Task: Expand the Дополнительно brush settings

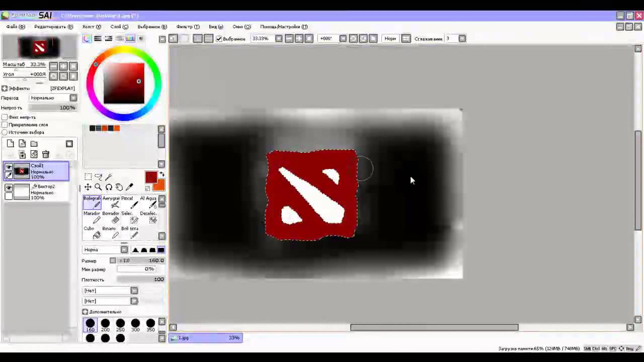Action: tap(85, 312)
